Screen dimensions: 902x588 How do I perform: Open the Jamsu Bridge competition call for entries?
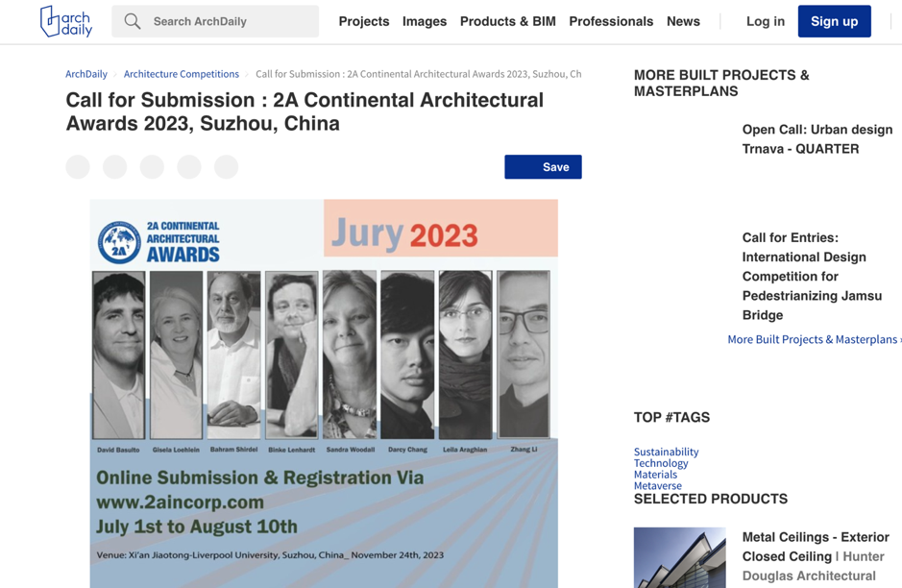pos(812,276)
